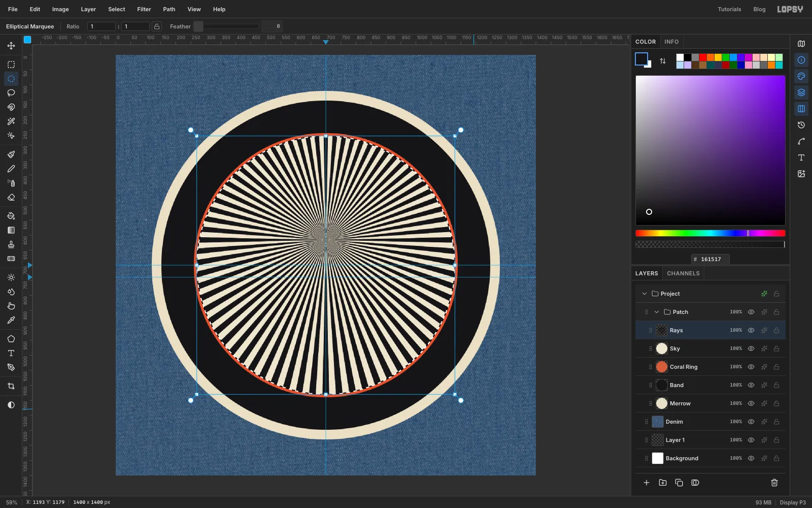Select the Lasso tool
This screenshot has width=812, height=508.
(x=11, y=93)
